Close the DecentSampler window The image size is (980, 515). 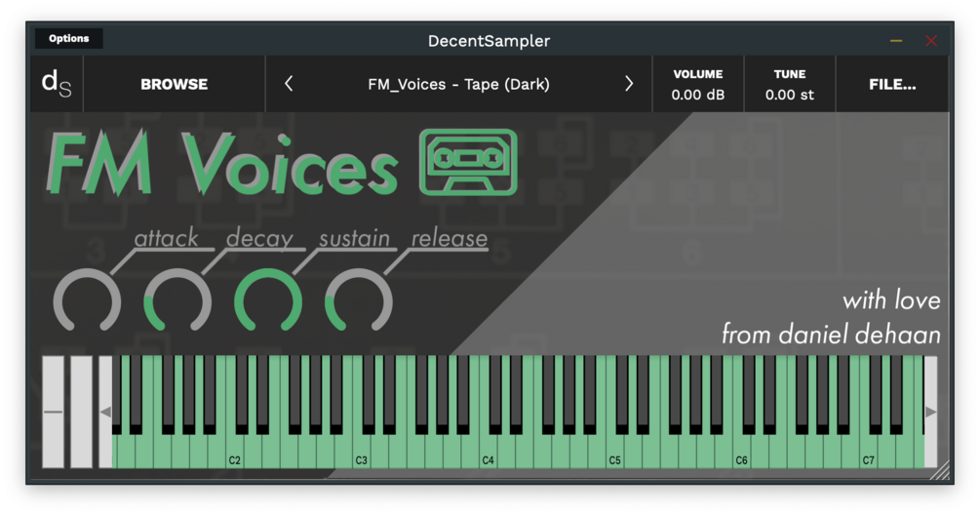(931, 41)
